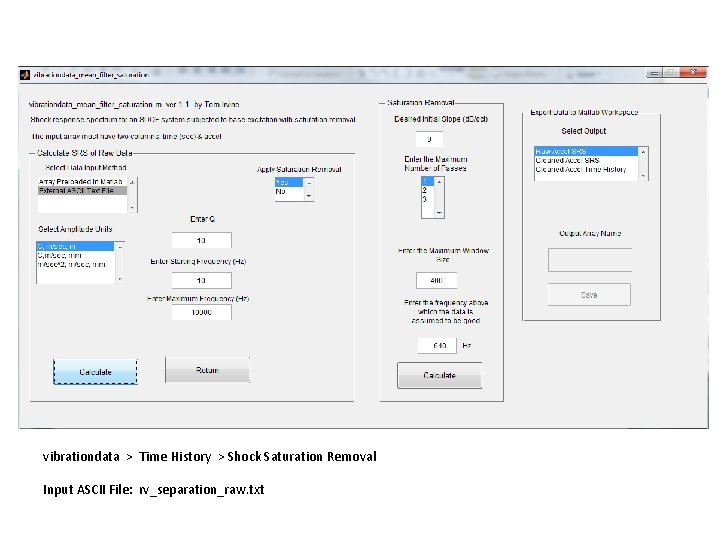Click the Enter Q input field
720x540 pixels.
pyautogui.click(x=202, y=240)
